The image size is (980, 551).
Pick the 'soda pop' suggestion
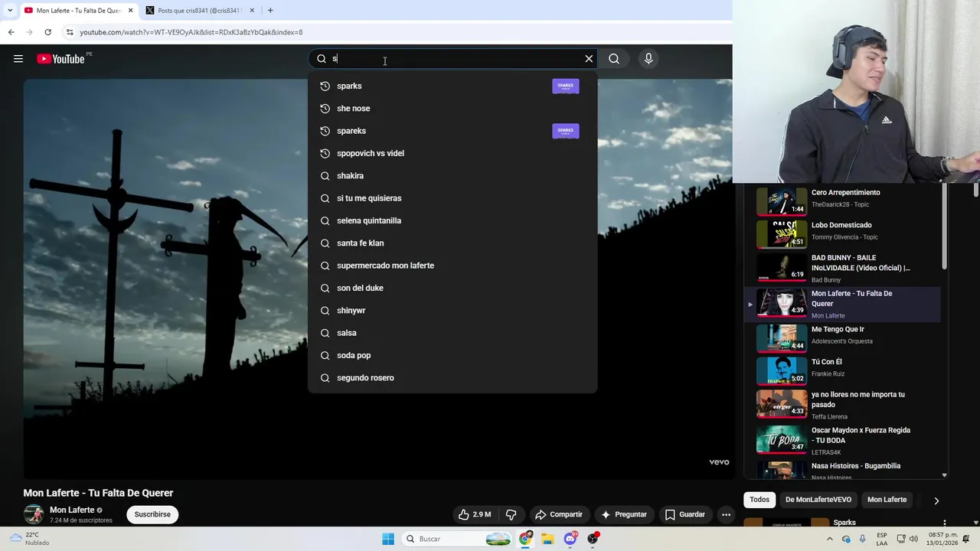452,355
